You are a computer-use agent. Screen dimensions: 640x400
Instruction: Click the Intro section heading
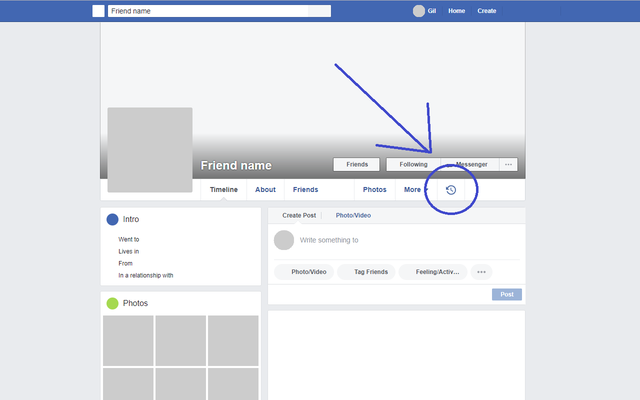(x=131, y=219)
